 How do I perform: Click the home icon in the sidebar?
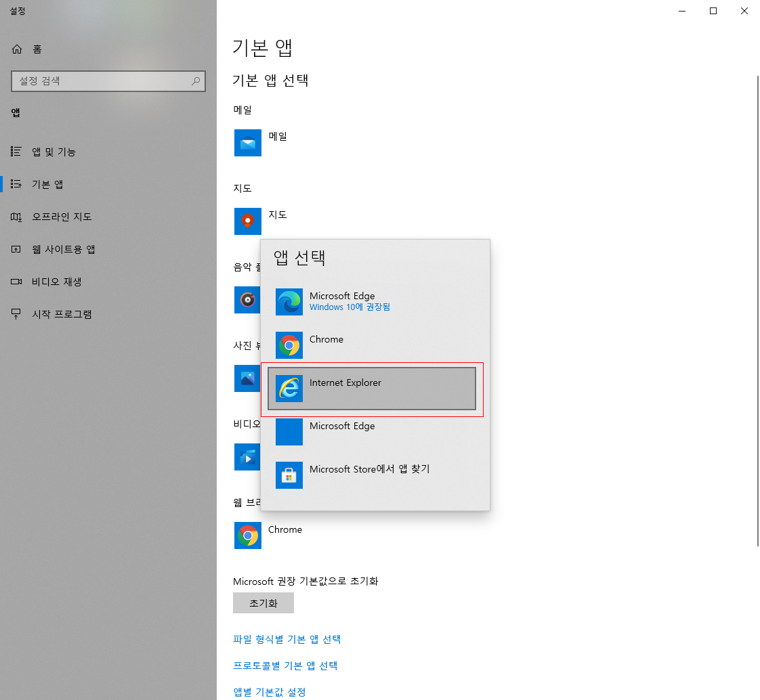(17, 49)
